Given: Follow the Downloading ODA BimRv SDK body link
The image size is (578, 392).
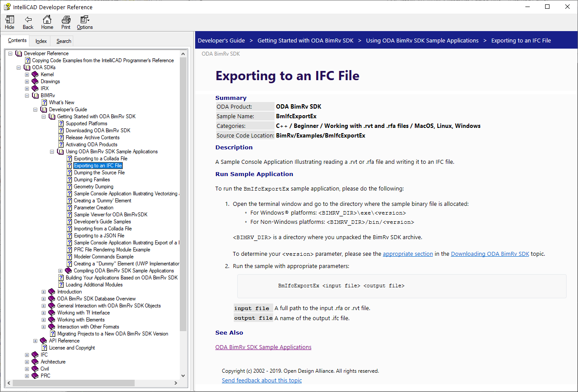Looking at the screenshot, I should pos(490,254).
